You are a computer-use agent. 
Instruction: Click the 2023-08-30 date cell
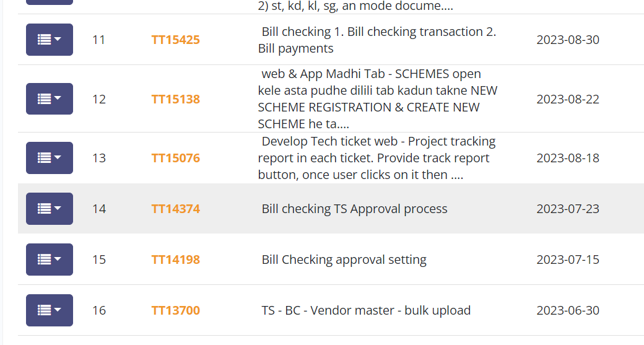tap(568, 40)
